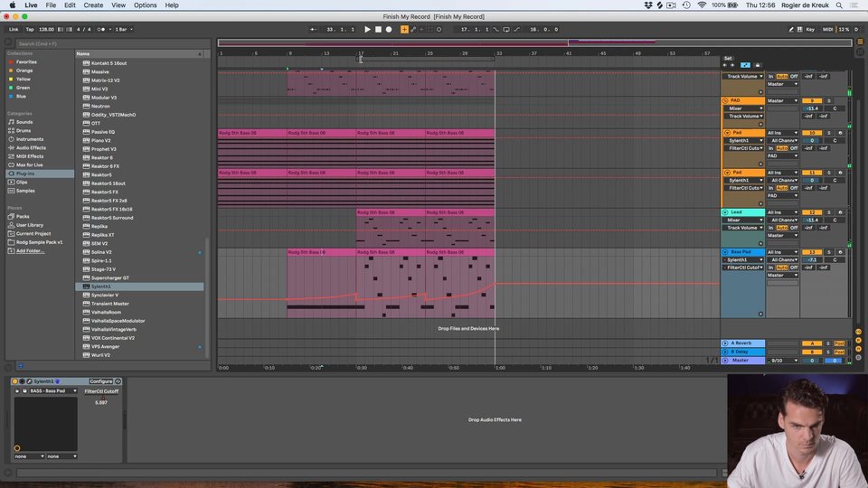Select the Orange collection swatch
Viewport: 868px width, 488px height.
point(11,70)
